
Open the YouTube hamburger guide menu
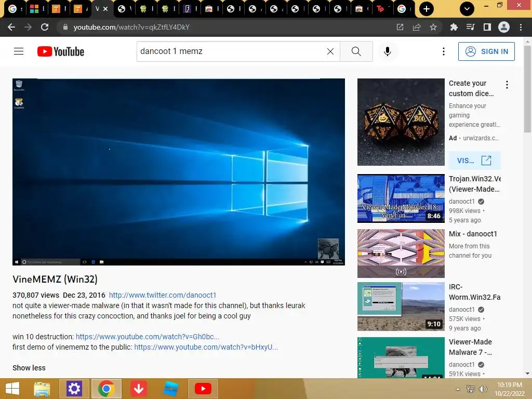tap(19, 51)
